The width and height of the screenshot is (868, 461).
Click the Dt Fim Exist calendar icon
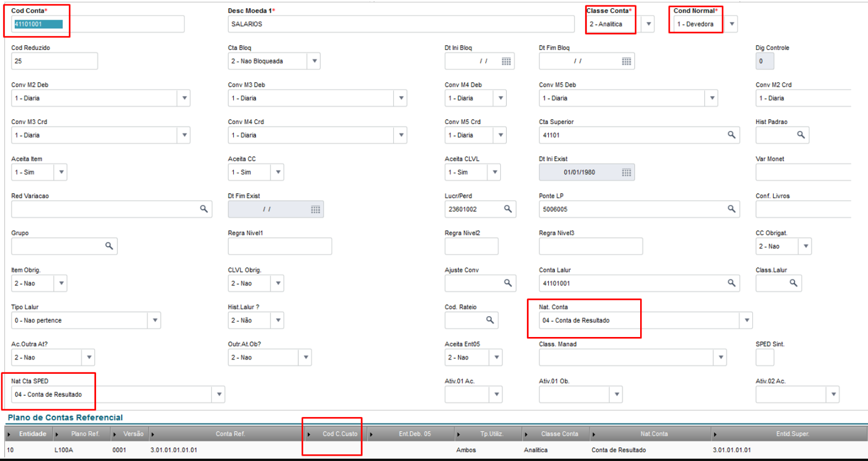point(316,209)
